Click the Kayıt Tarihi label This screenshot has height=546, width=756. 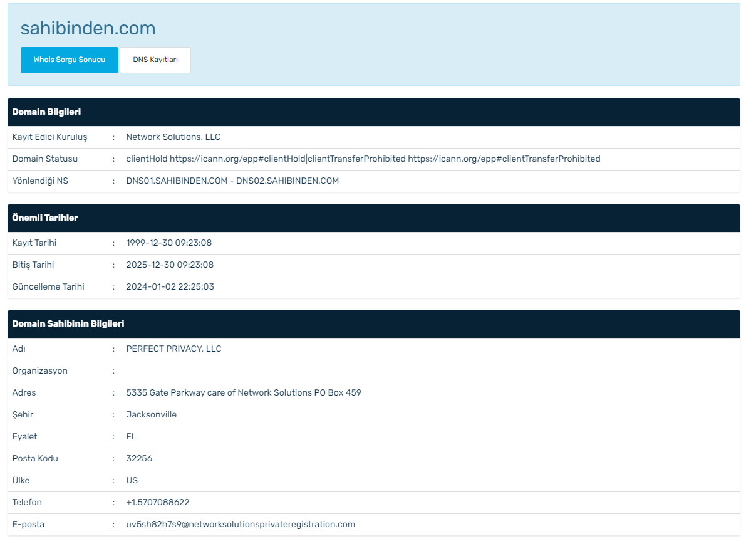[34, 243]
